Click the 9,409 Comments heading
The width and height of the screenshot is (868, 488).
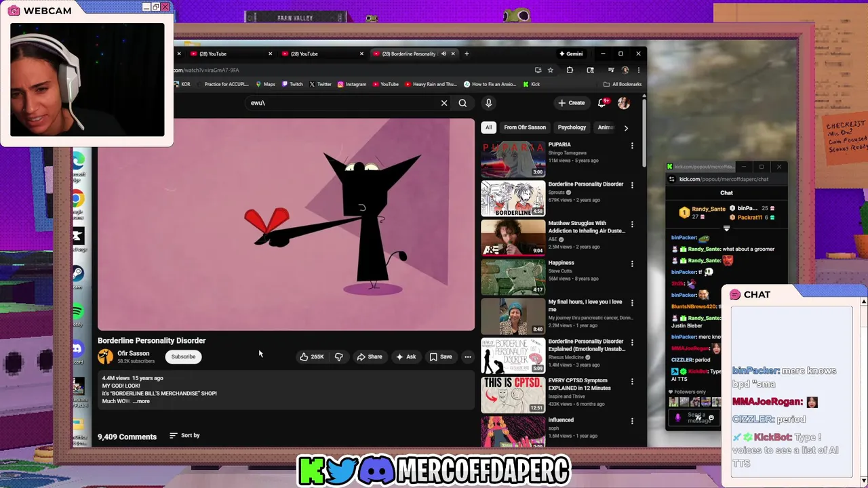point(127,436)
